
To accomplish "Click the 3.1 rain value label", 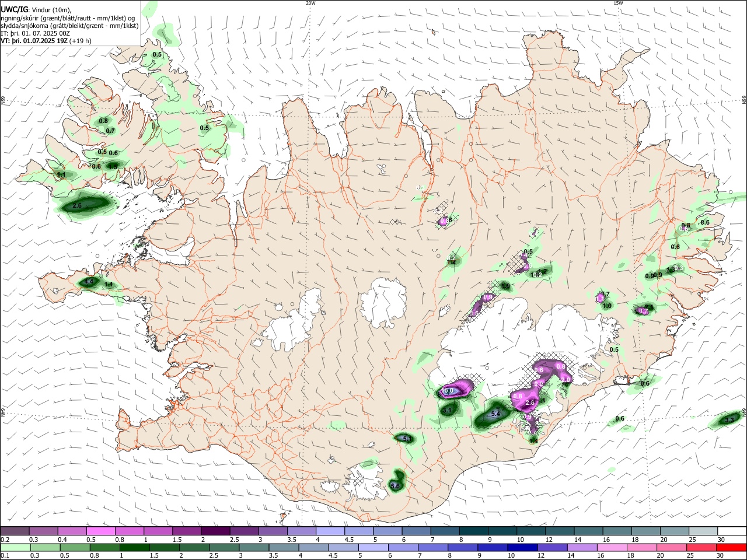I will (448, 411).
